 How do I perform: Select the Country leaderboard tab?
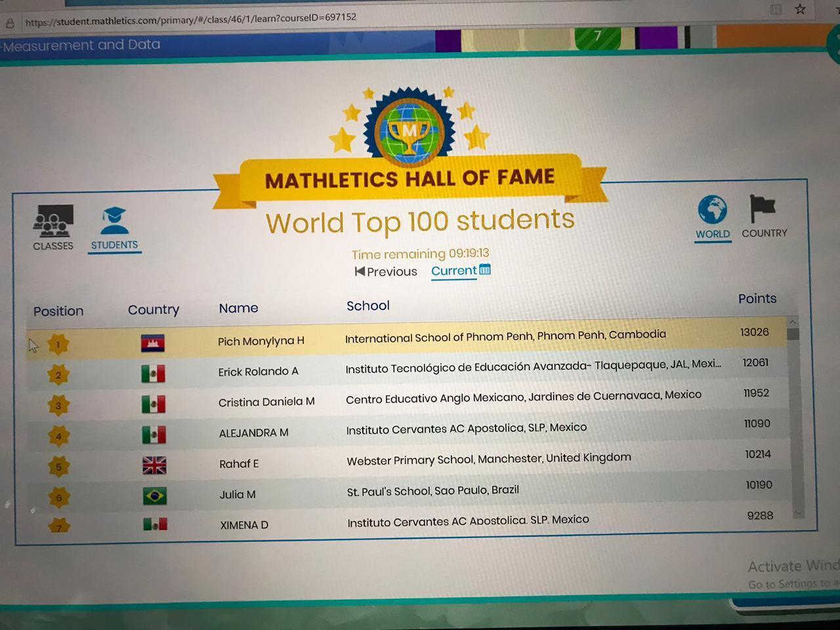click(764, 217)
